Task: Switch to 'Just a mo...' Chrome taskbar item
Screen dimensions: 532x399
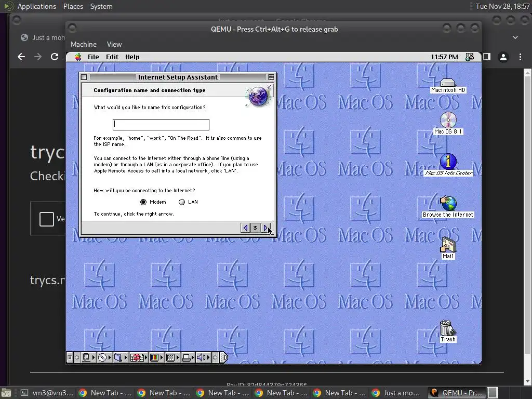Action: click(396, 393)
